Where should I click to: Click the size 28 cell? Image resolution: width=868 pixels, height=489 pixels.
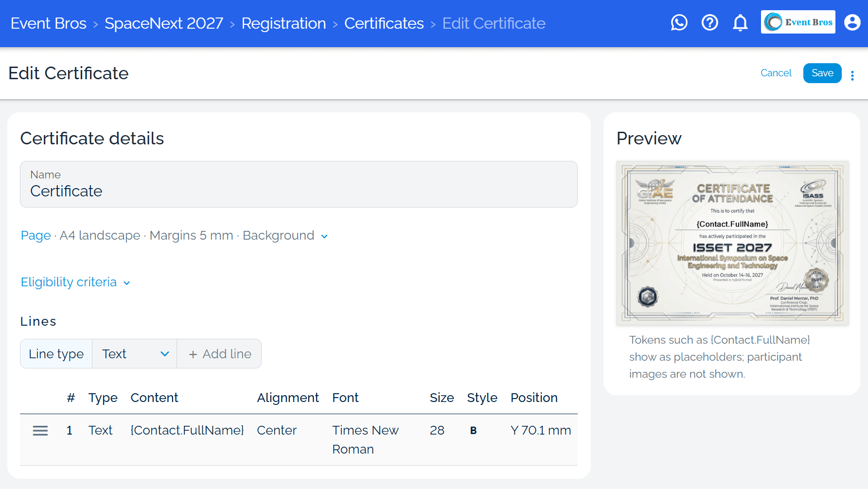[437, 430]
